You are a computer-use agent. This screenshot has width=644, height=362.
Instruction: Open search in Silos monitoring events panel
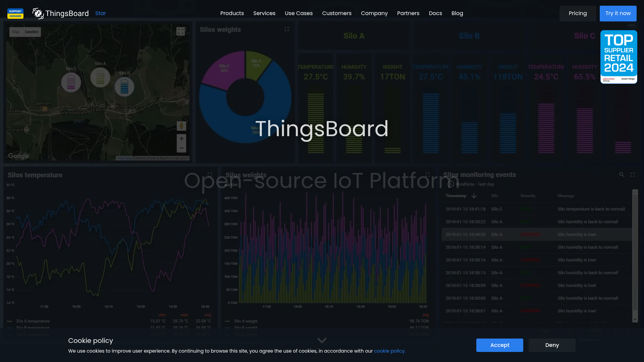pyautogui.click(x=622, y=175)
